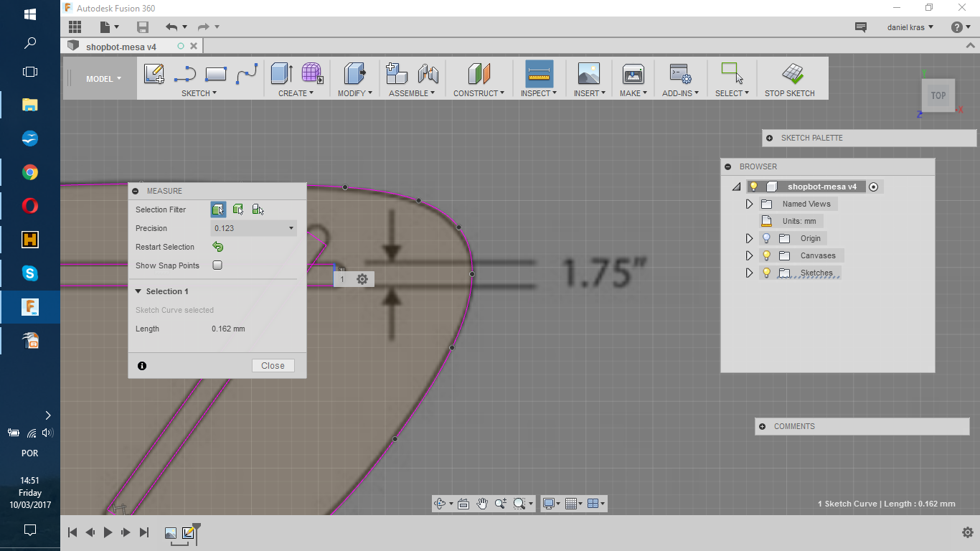Toggle Origin visibility lightbulb
The image size is (980, 551).
pyautogui.click(x=766, y=238)
